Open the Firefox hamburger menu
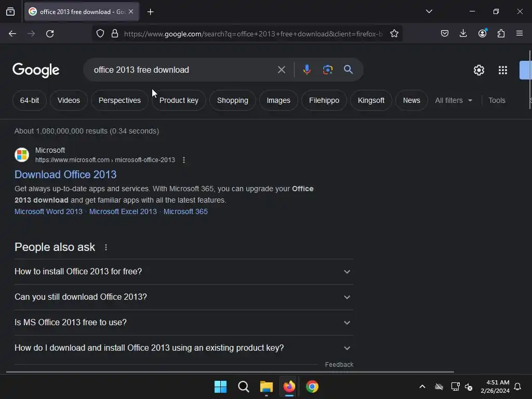The image size is (532, 399). pyautogui.click(x=519, y=34)
